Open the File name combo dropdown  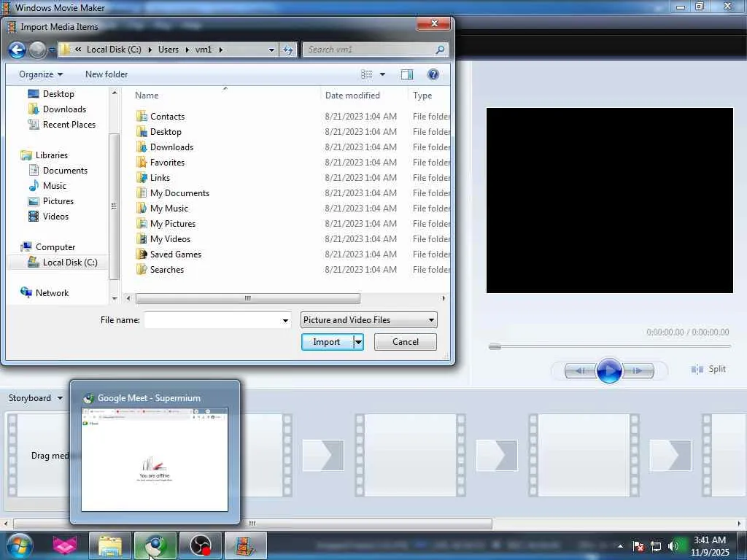pyautogui.click(x=285, y=321)
